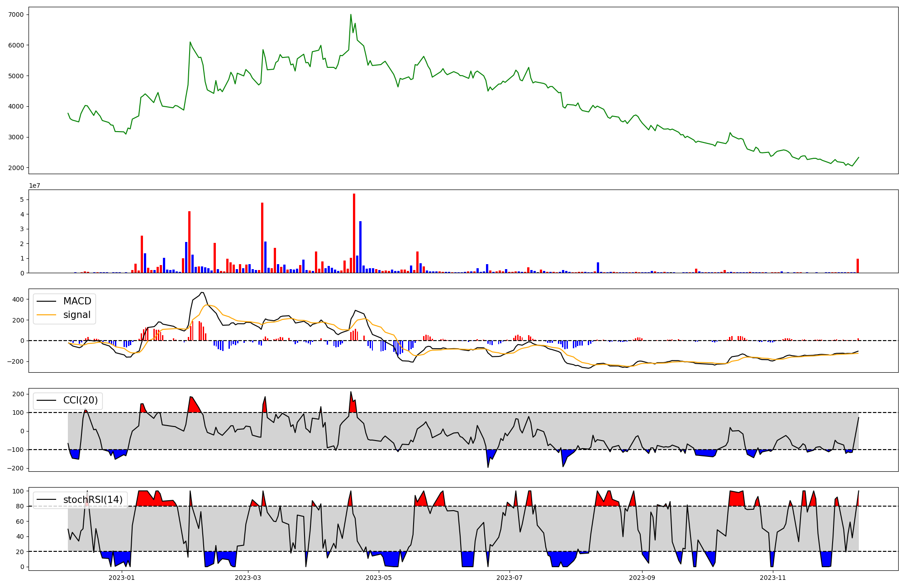
Task: Click the 80 tick on stochRSI axis
Action: tap(20, 506)
